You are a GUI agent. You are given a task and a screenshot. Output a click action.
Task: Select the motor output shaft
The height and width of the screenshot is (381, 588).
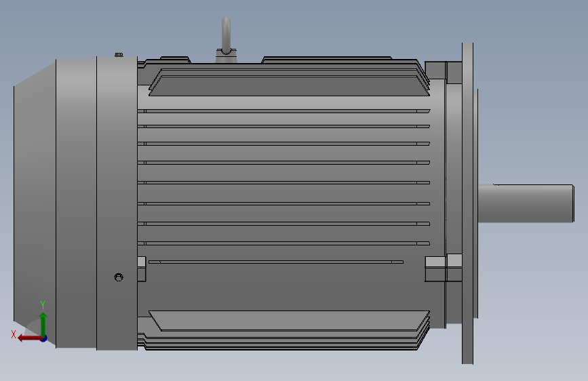click(x=526, y=203)
